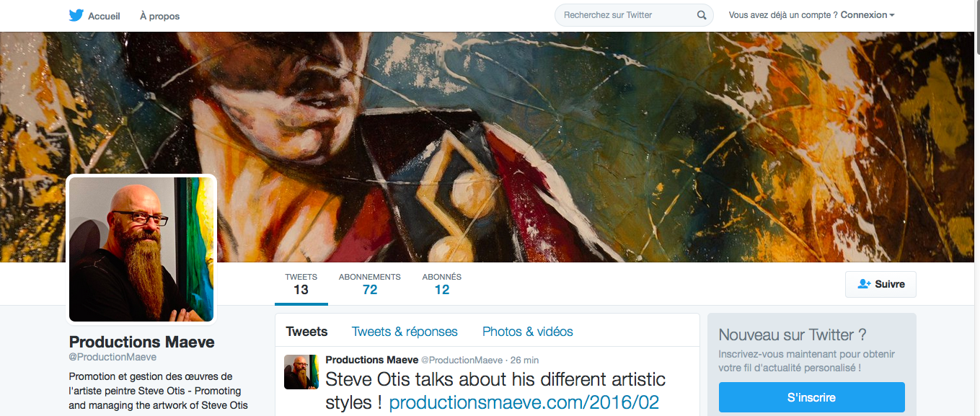Open the productionsmaeve.com link in tweet
Screen dimensions: 980x416
[x=524, y=402]
